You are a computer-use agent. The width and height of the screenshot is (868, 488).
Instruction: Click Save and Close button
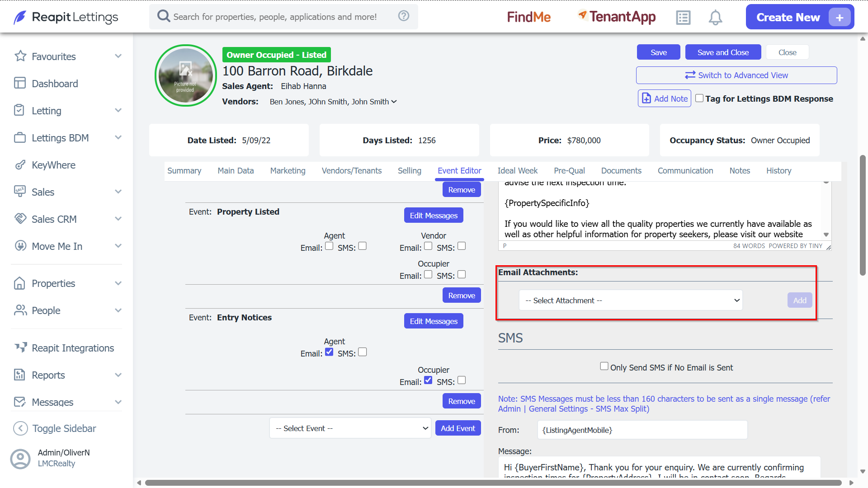point(723,52)
